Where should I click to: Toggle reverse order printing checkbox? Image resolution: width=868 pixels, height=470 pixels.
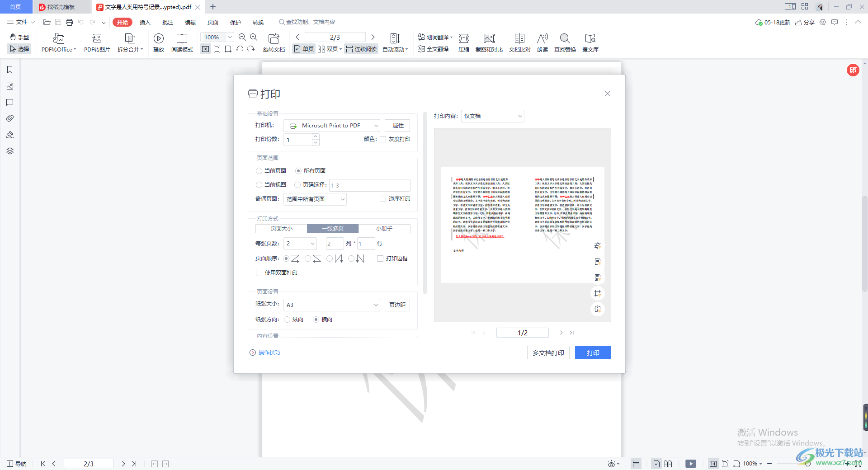(x=383, y=199)
